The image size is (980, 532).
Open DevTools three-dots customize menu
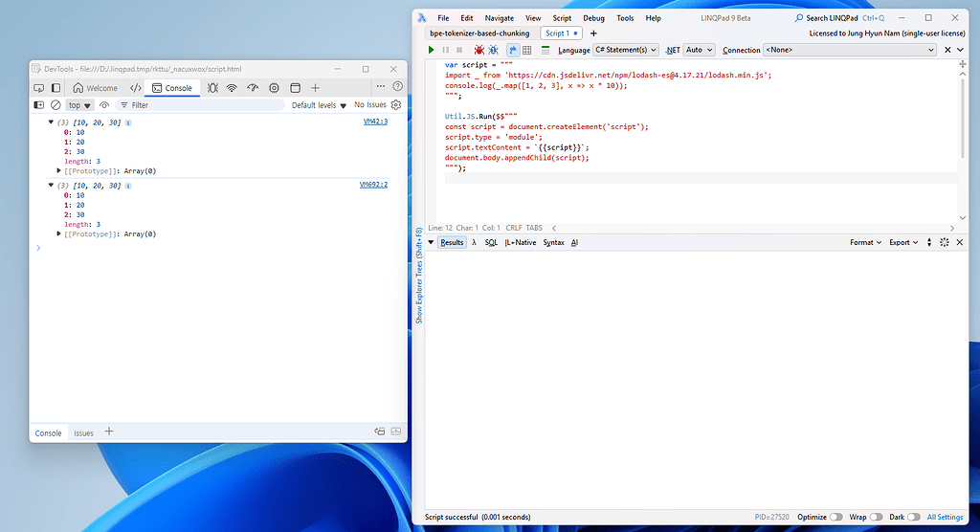(380, 86)
